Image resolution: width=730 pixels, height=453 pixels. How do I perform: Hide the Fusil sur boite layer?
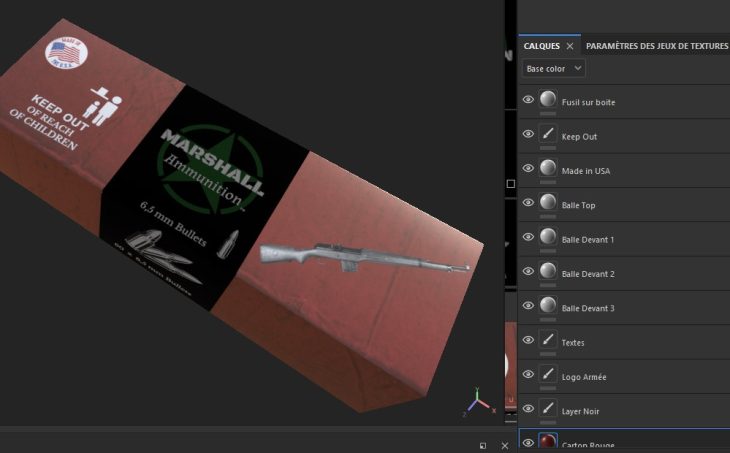pos(528,100)
